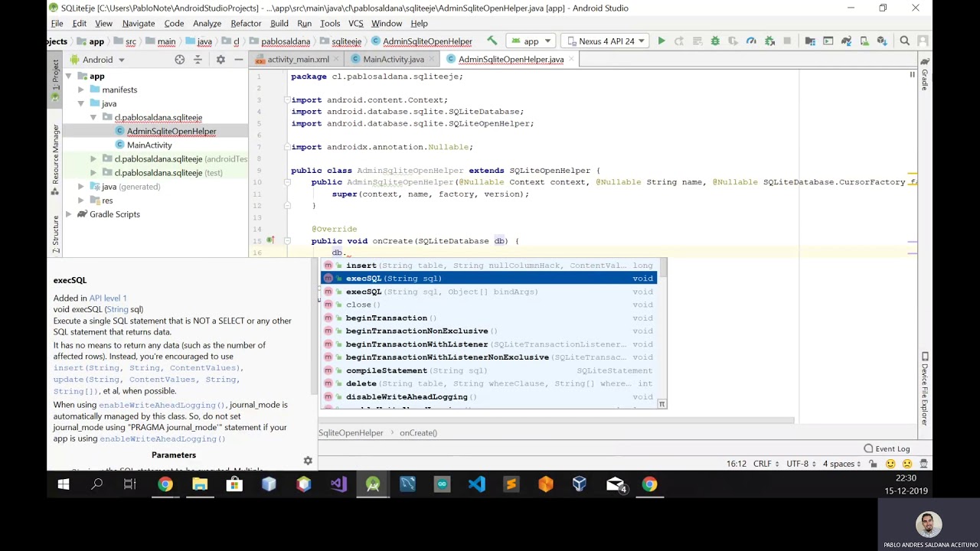980x551 pixels.
Task: Open the Android project view dropdown
Action: 97,60
